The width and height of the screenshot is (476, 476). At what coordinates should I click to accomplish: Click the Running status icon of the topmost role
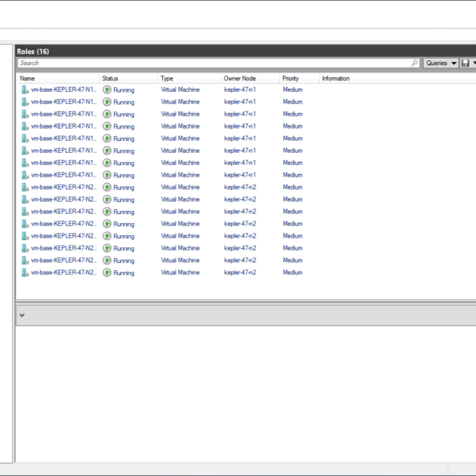[107, 90]
